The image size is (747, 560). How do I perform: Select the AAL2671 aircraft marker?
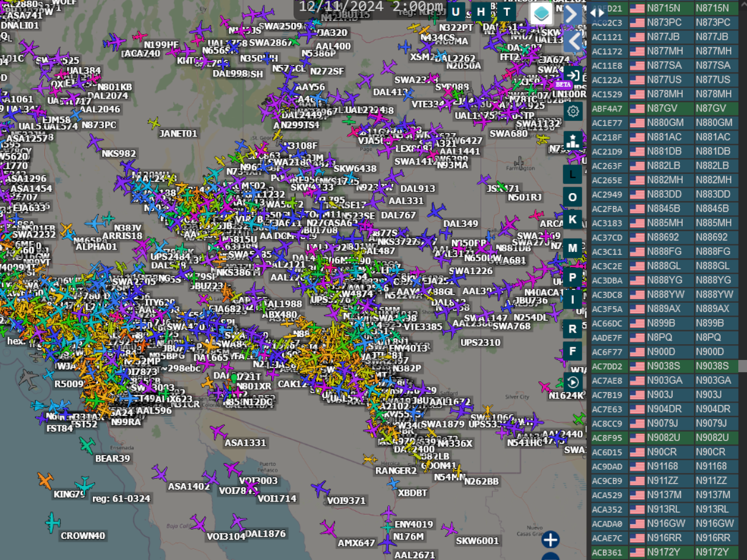[387, 543]
